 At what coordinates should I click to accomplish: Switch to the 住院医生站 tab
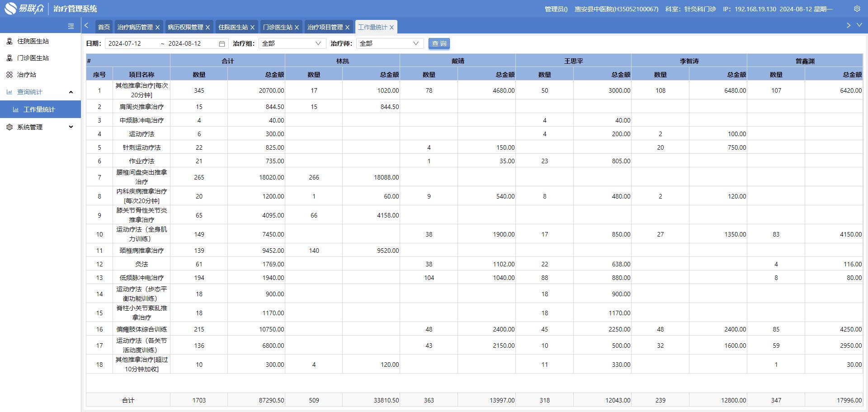click(x=233, y=27)
